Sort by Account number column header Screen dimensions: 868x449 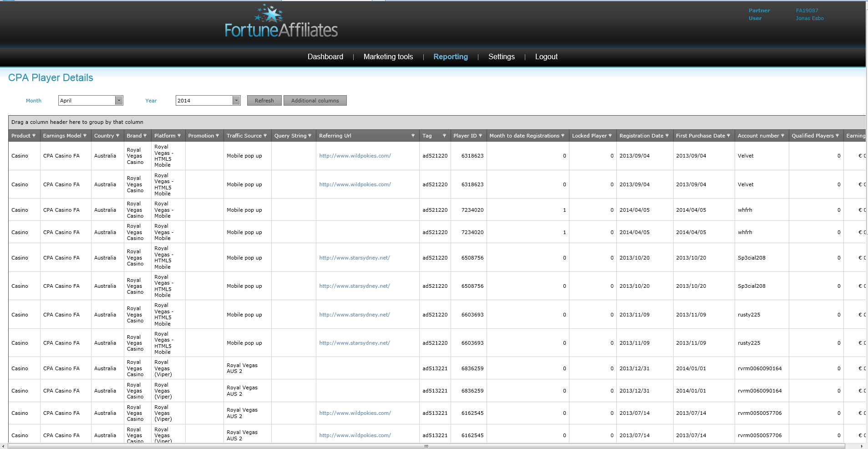pyautogui.click(x=758, y=136)
